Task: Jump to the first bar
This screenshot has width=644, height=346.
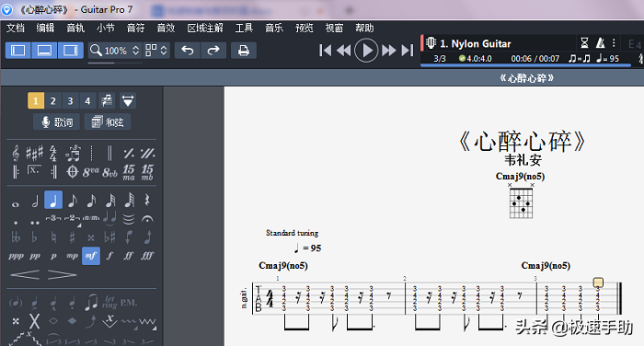Action: 325,51
